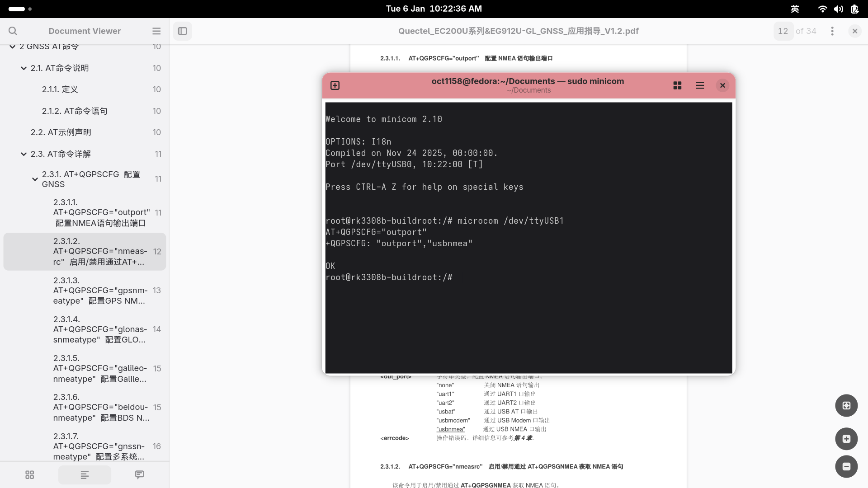Collapse the 2.3. AT命令详解 section
This screenshot has height=488, width=868.
point(24,154)
